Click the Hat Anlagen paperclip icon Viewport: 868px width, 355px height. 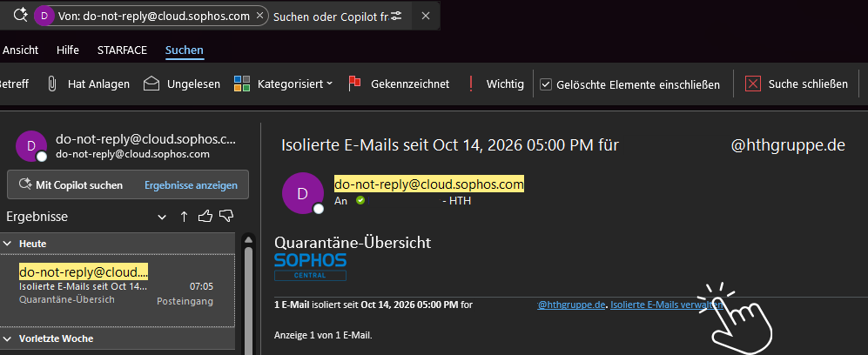[52, 84]
